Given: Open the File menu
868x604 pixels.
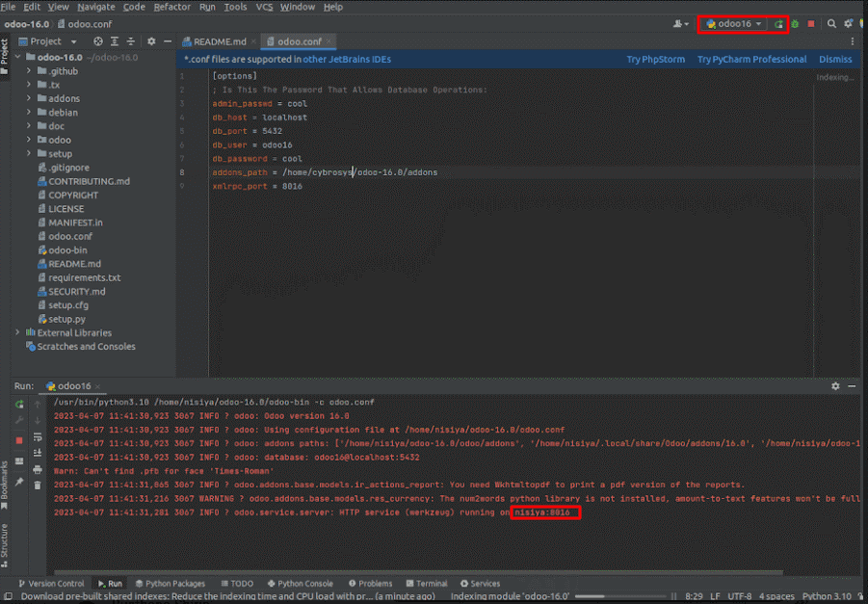Looking at the screenshot, I should (x=8, y=7).
